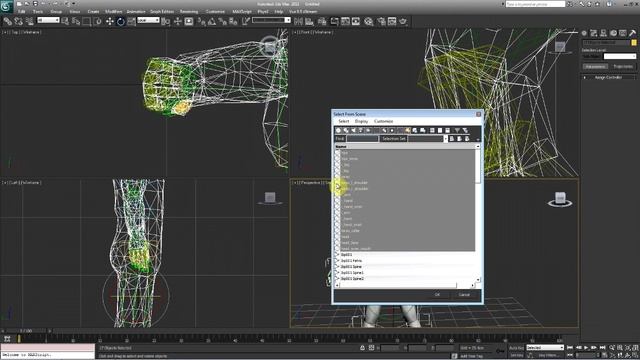Click the Zoom viewport navigation icon
This screenshot has height=360, width=640.
click(x=612, y=347)
